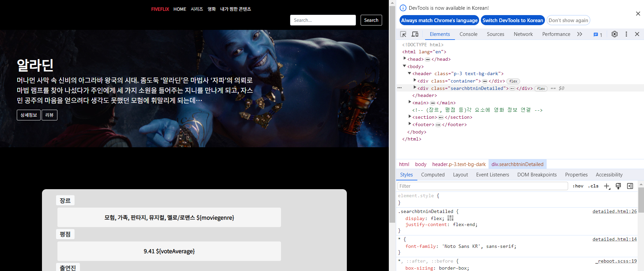Image resolution: width=644 pixels, height=271 pixels.
Task: Add a new style rule with plus icon
Action: [607, 186]
